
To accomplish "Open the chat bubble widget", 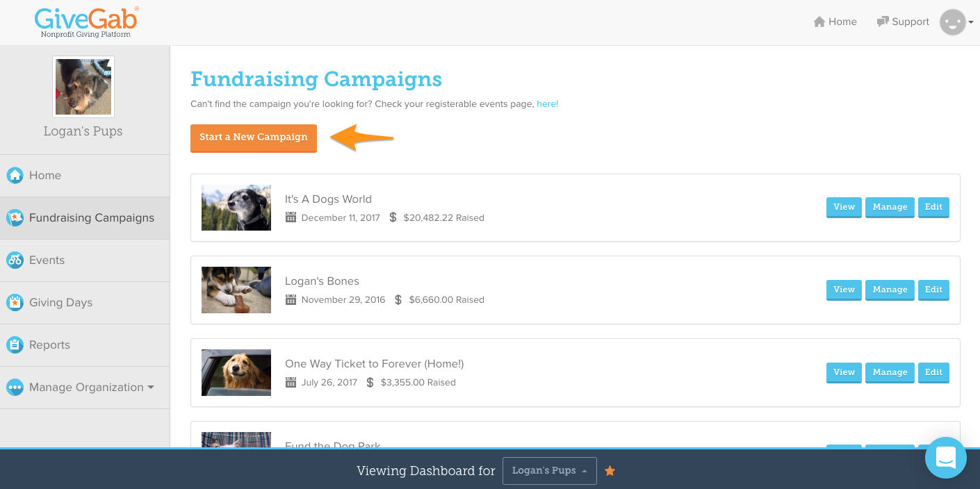I will point(946,458).
